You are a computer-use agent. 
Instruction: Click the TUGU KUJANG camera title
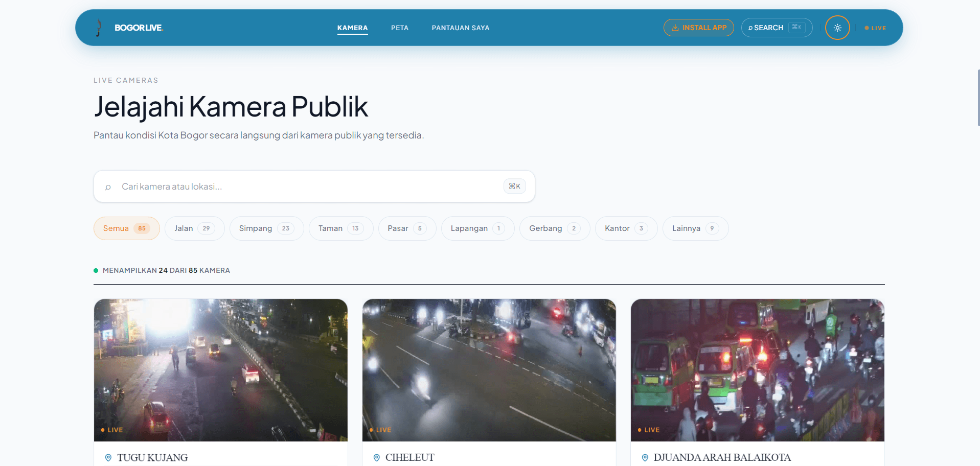tap(152, 458)
